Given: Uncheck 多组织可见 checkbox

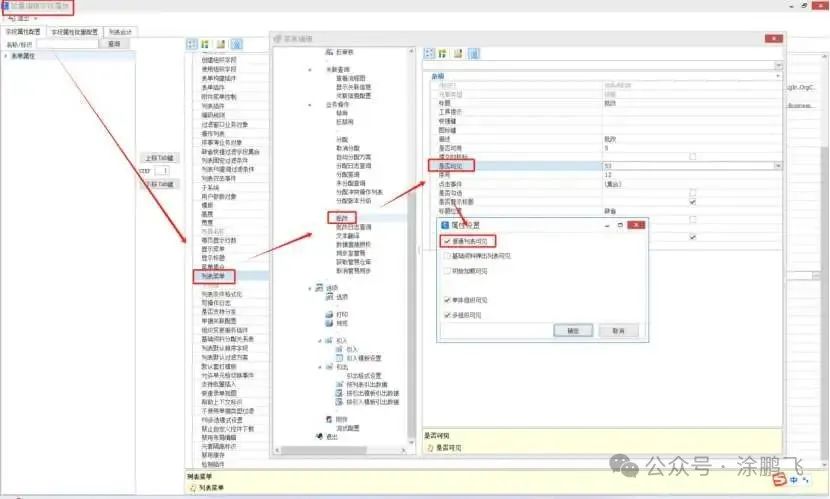Looking at the screenshot, I should pyautogui.click(x=447, y=315).
